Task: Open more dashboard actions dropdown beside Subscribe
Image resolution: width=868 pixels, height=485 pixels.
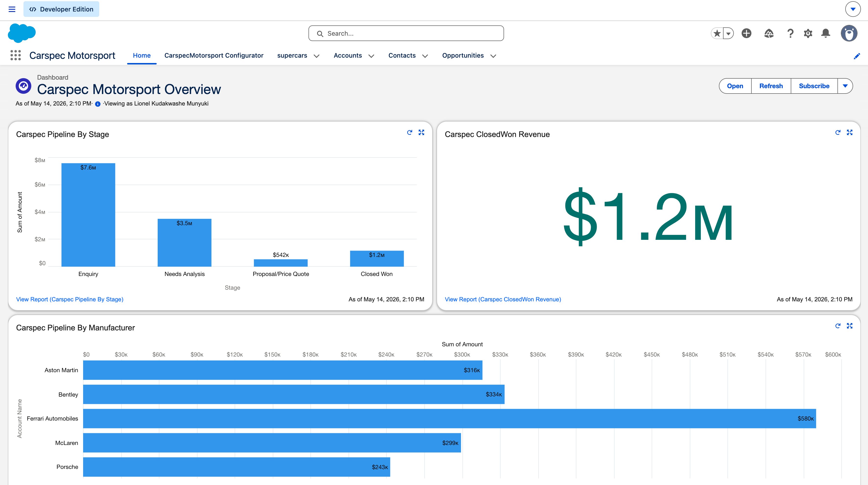Action: pyautogui.click(x=845, y=86)
